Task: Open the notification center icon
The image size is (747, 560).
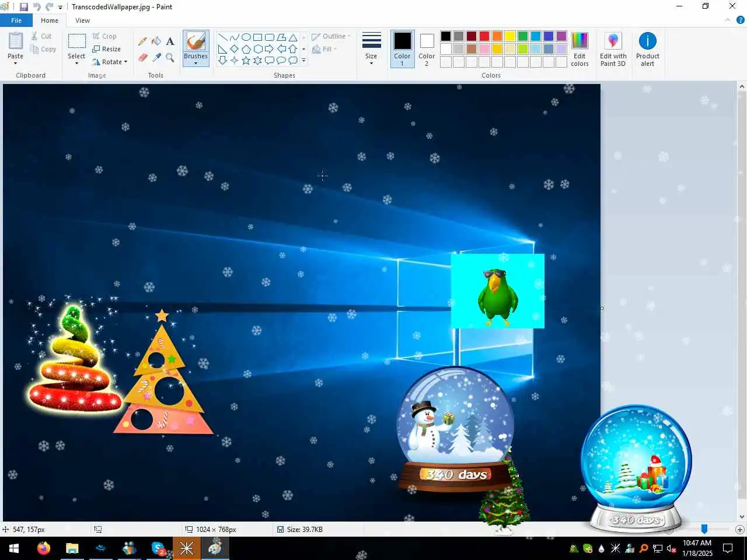Action: (728, 548)
